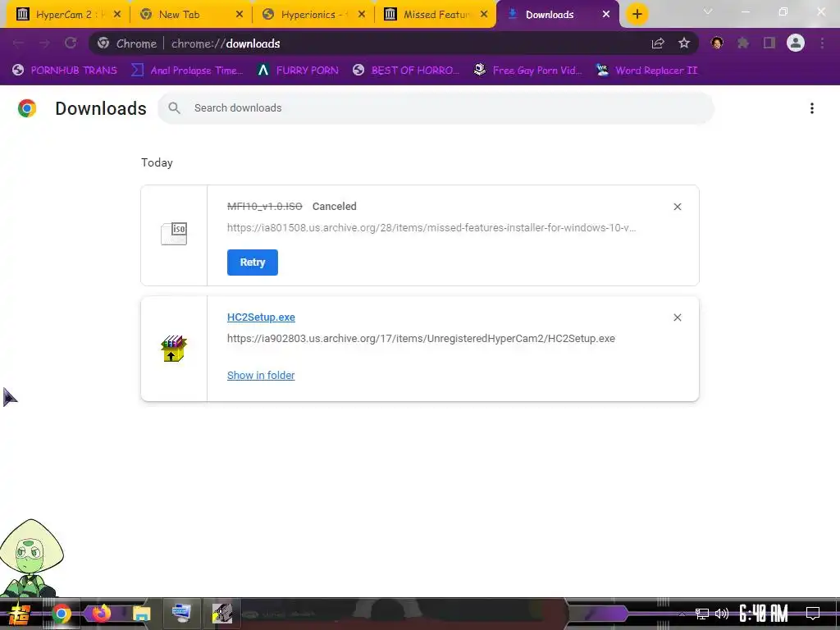Close the Hyperionics tab
The height and width of the screenshot is (630, 840).
click(362, 15)
